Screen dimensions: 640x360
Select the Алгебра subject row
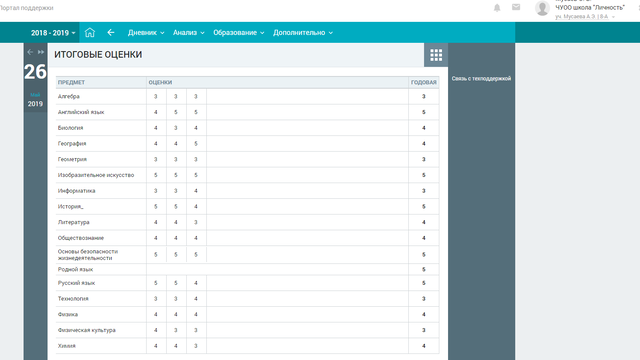247,97
